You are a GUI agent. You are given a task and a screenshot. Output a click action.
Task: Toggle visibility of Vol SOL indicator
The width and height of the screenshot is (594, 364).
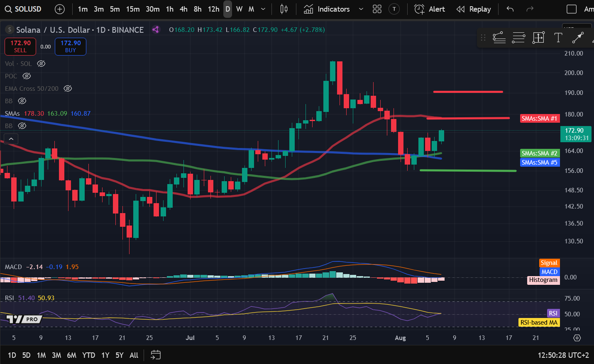tap(41, 63)
